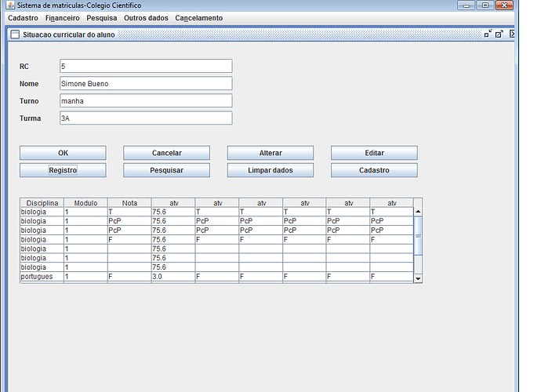Select the 3.0 value cell
Image resolution: width=541 pixels, height=392 pixels.
[173, 277]
